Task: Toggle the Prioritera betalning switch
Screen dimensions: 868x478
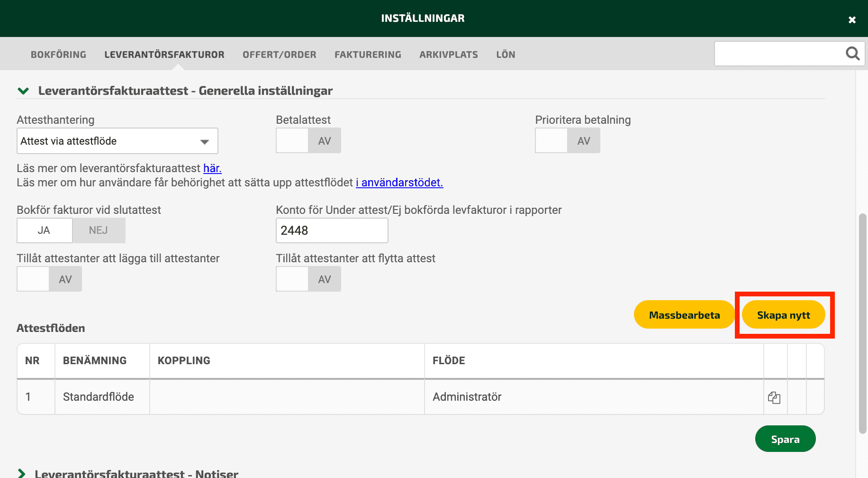Action: tap(568, 140)
